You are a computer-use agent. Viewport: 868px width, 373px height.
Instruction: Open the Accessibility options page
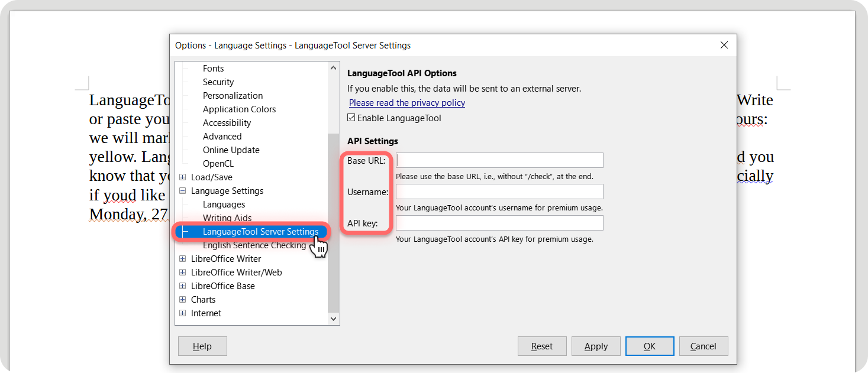pos(227,123)
